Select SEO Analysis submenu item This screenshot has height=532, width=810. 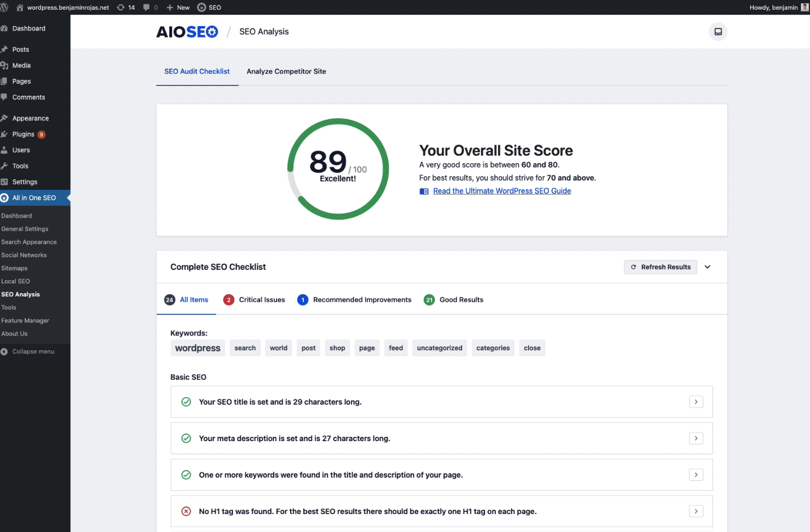pos(20,294)
